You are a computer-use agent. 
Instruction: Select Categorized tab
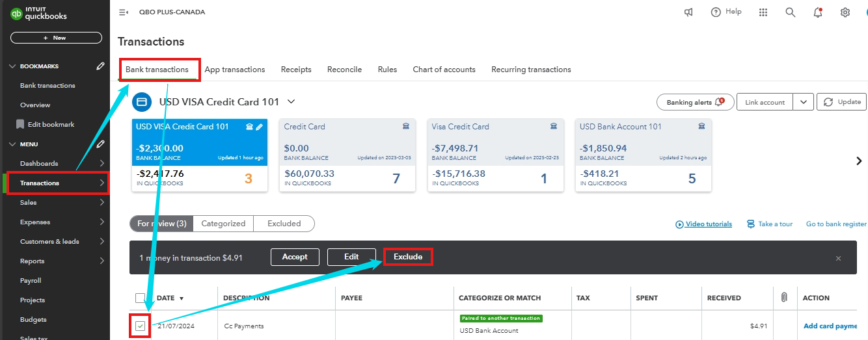(223, 224)
